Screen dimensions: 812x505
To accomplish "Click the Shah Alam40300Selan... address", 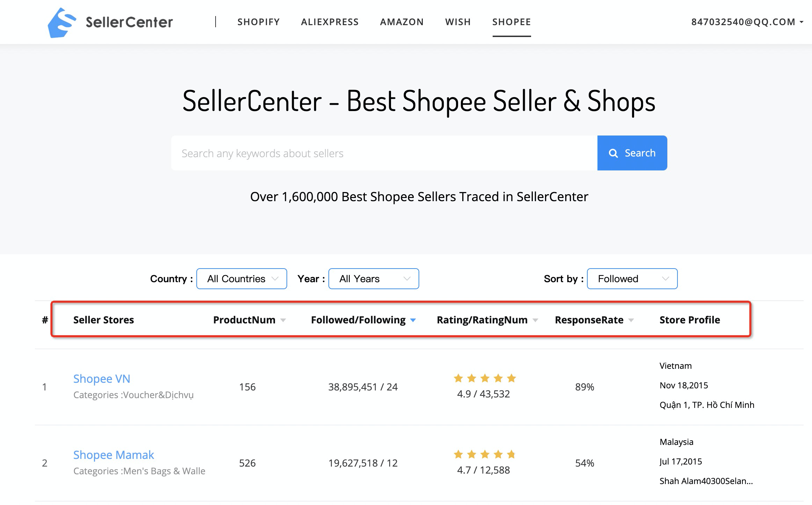I will (706, 481).
